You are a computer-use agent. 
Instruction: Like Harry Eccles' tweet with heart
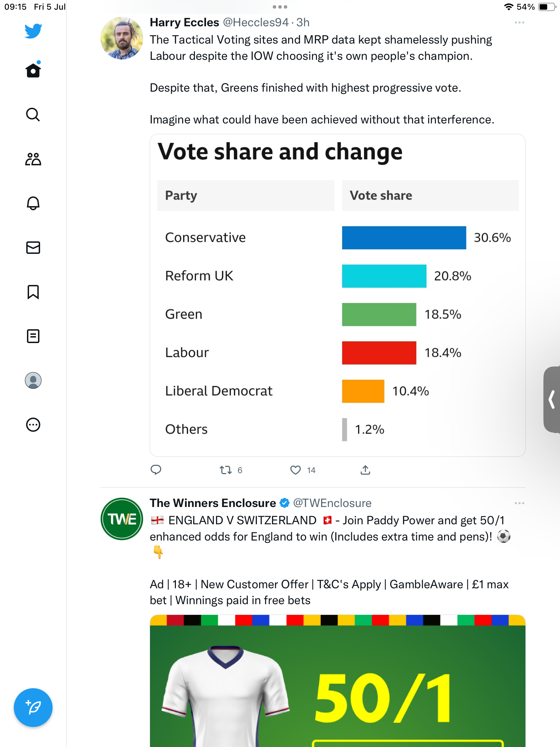pyautogui.click(x=296, y=470)
